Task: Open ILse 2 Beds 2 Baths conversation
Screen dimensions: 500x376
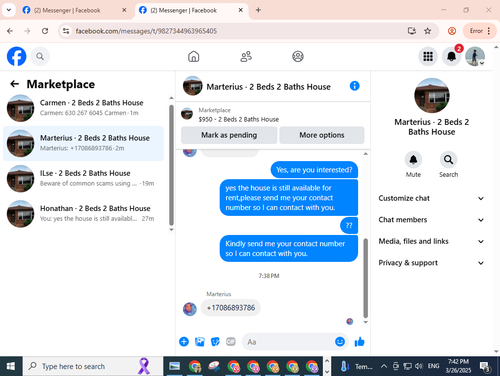Action: pos(83,178)
